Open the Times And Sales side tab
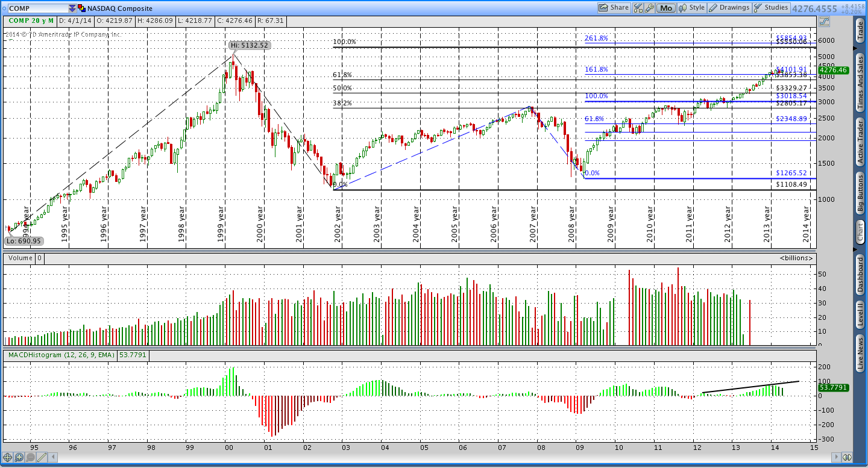The height and width of the screenshot is (468, 868). (x=860, y=83)
